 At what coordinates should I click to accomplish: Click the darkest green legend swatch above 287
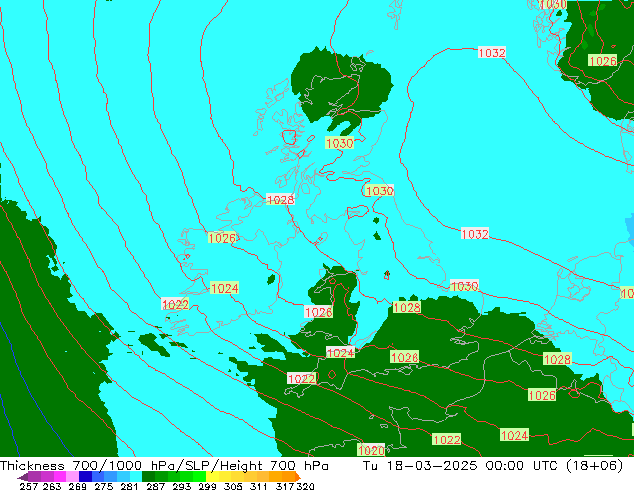[148, 476]
